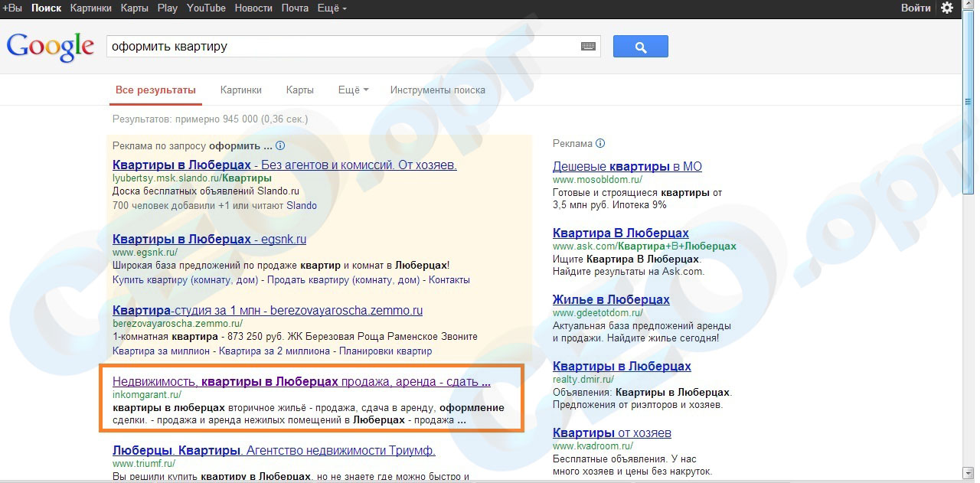Click the +Вы link
This screenshot has height=483, width=980.
12,8
